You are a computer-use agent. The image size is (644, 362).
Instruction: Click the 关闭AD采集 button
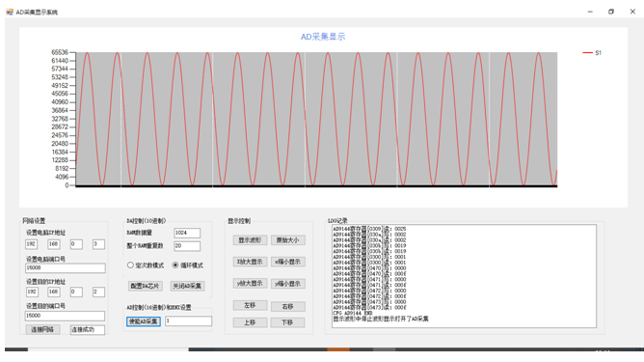coord(187,286)
